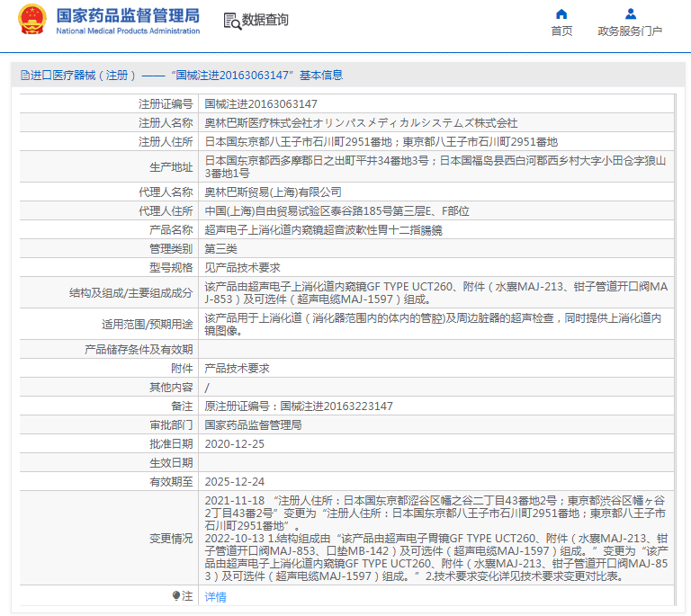
Task: Click the 备注 label
Action: click(x=182, y=406)
